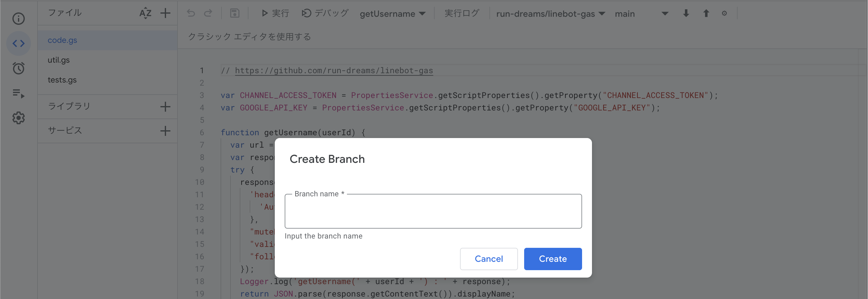Open the getUsername function dropdown
The width and height of the screenshot is (868, 299).
[x=392, y=14]
